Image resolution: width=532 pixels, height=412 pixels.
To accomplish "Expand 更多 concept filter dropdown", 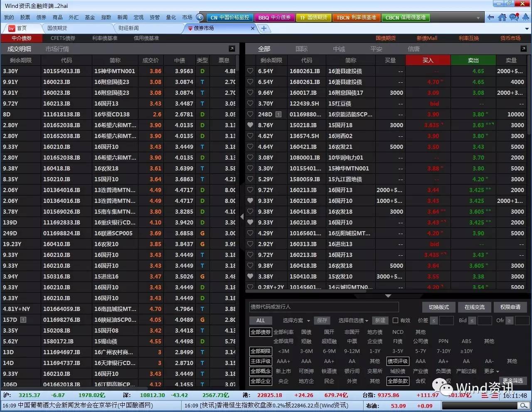I will tap(492, 371).
